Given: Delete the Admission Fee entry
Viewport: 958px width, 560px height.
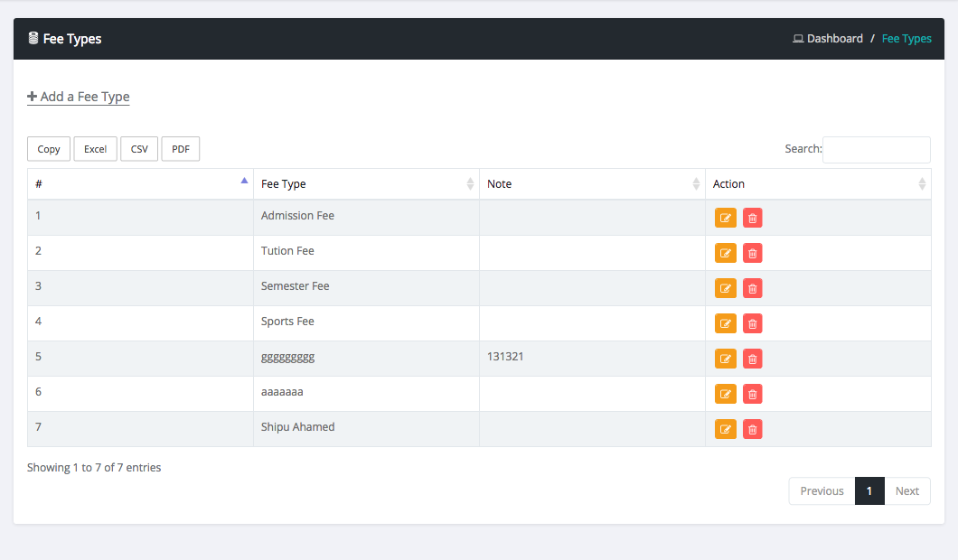Looking at the screenshot, I should coord(752,218).
